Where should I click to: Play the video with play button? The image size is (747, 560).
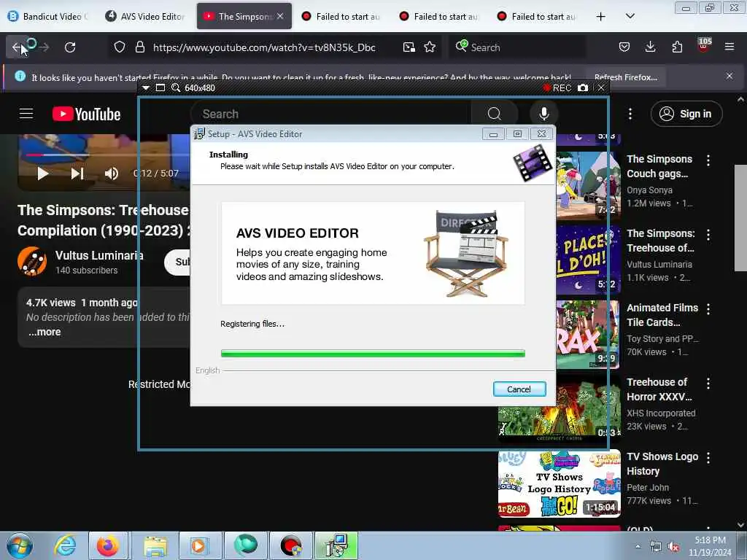[x=42, y=174]
